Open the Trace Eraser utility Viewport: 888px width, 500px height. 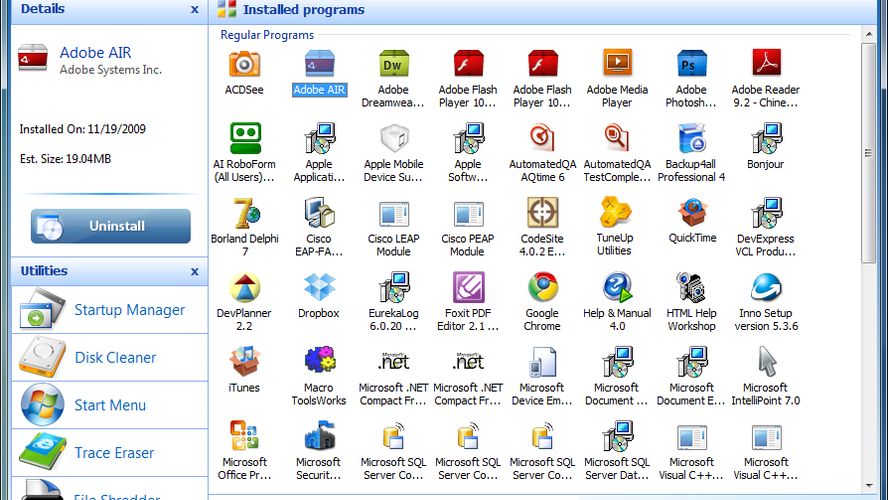(110, 452)
